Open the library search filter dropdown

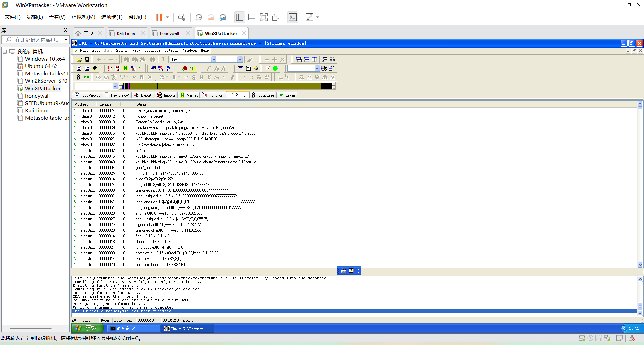click(66, 40)
